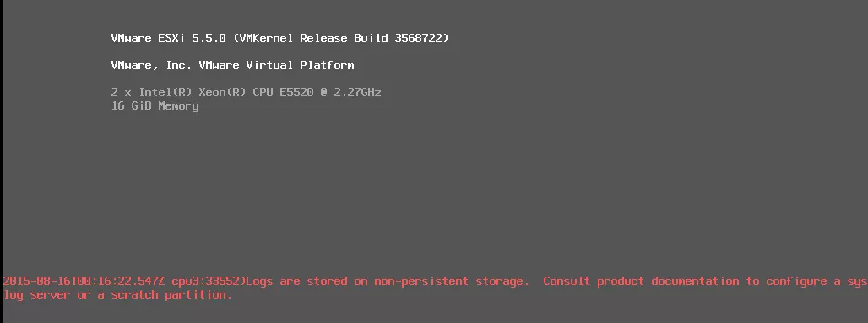Click the word "Memory"
868x323 pixels.
[178, 105]
